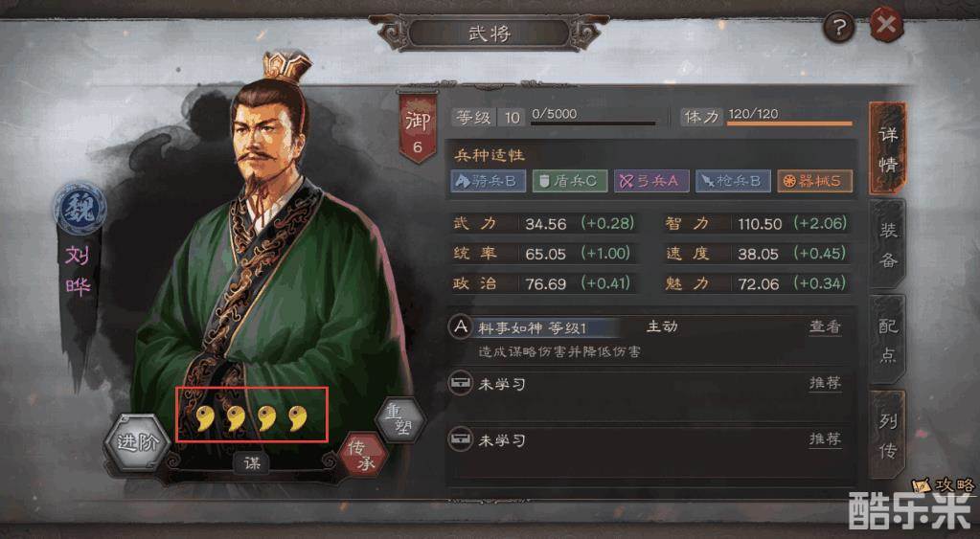Select the 枪兵B troop aptitude badge
980x539 pixels.
click(733, 181)
